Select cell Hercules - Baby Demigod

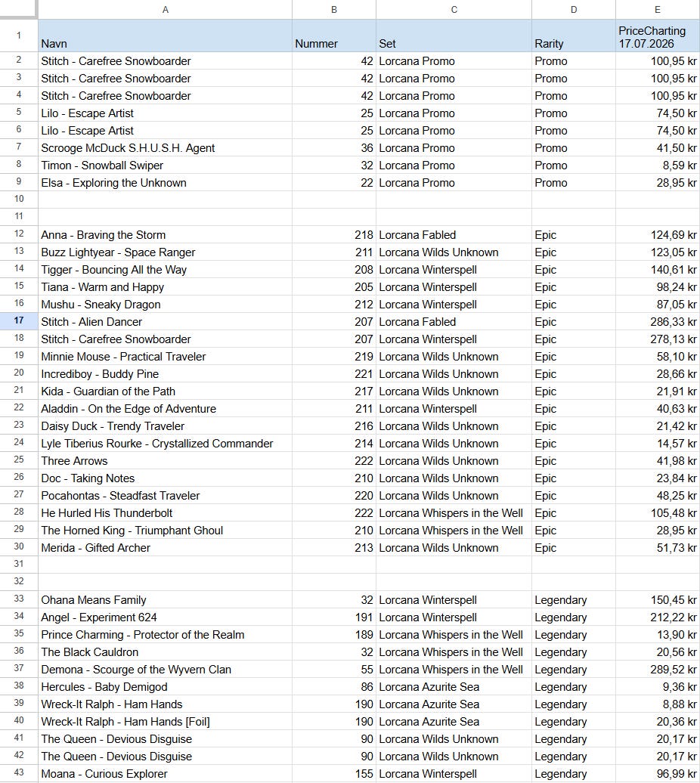click(x=166, y=686)
